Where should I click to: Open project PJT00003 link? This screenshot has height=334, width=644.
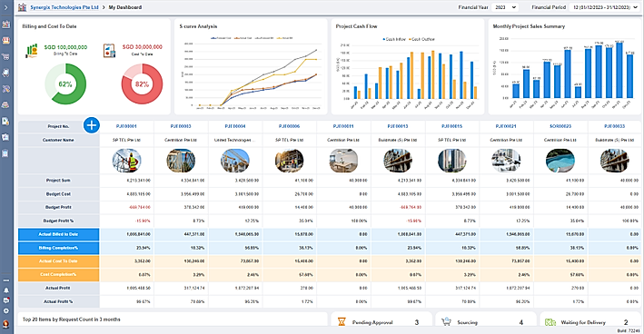pos(181,126)
